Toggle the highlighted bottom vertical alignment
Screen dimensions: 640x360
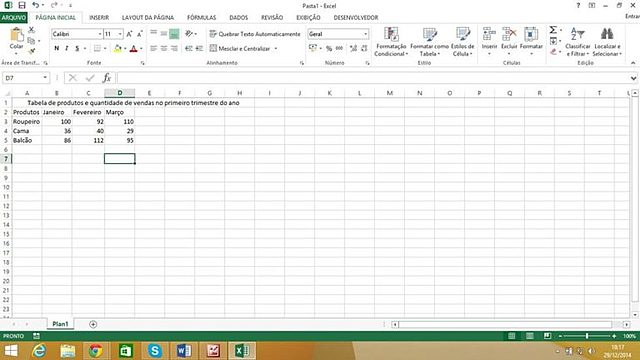pyautogui.click(x=174, y=33)
